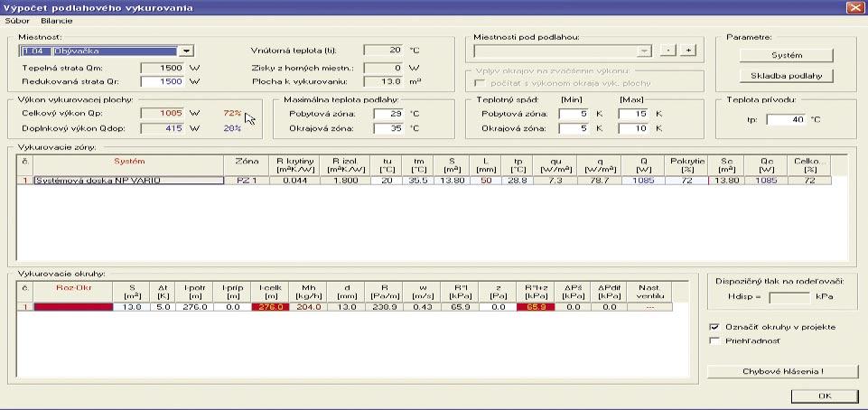Enable the Prehľadnosť checkbox
This screenshot has height=410, width=868.
(x=714, y=340)
